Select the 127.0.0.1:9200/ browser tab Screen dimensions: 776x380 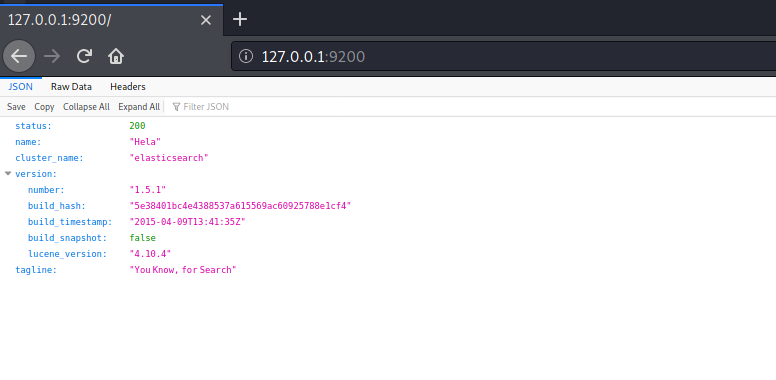111,20
